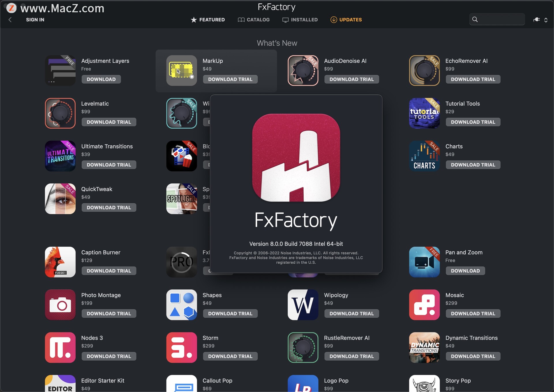Switch to the Catalog tab

click(254, 20)
